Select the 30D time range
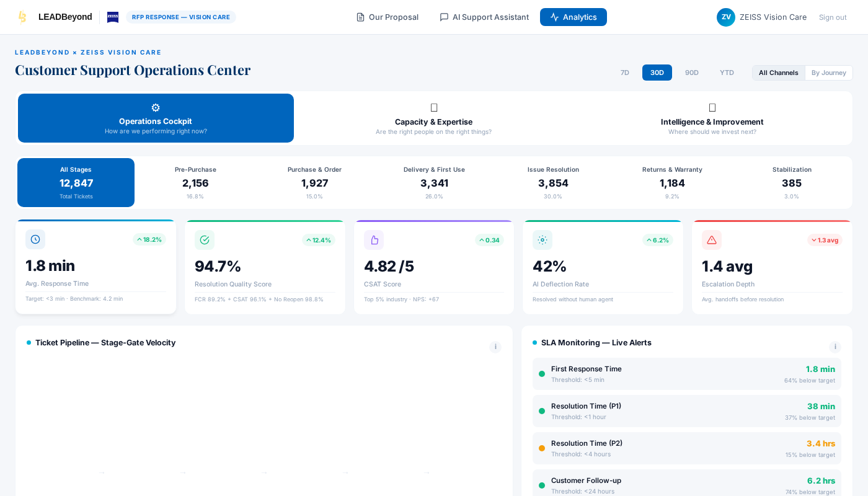The height and width of the screenshot is (496, 868). click(657, 73)
